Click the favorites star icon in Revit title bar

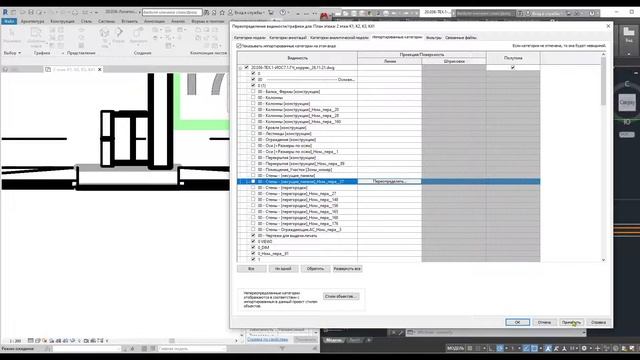[x=222, y=13]
